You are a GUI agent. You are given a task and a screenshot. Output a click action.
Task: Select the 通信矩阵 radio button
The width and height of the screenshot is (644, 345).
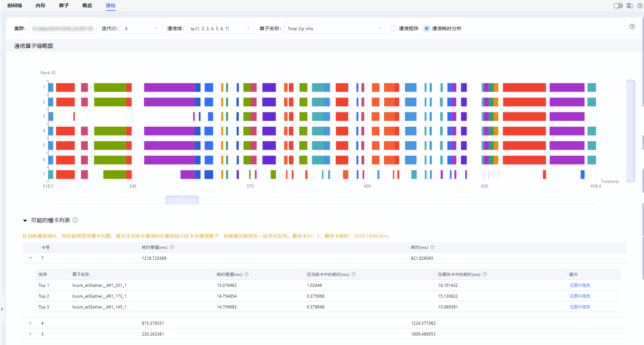click(393, 28)
